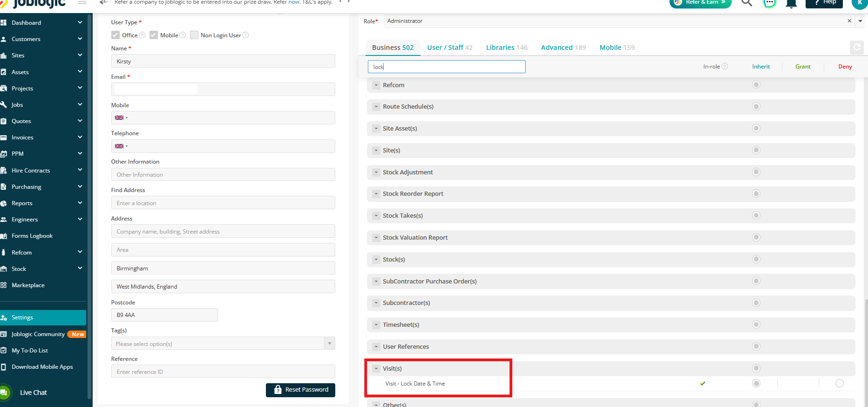
Task: Switch to the Libraries 146 tab
Action: [x=507, y=48]
